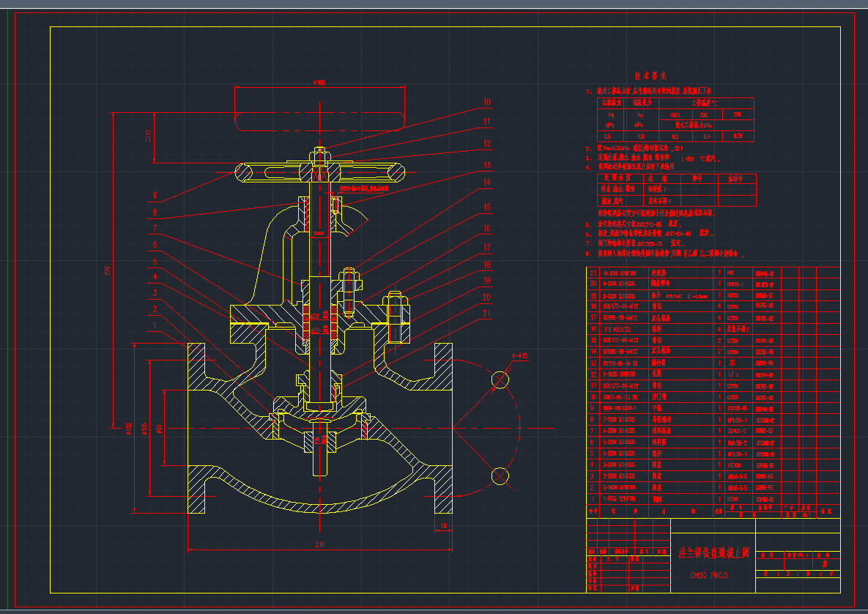Select the upper bolt hole circle
Viewport: 868px width, 614px height.
coord(500,379)
